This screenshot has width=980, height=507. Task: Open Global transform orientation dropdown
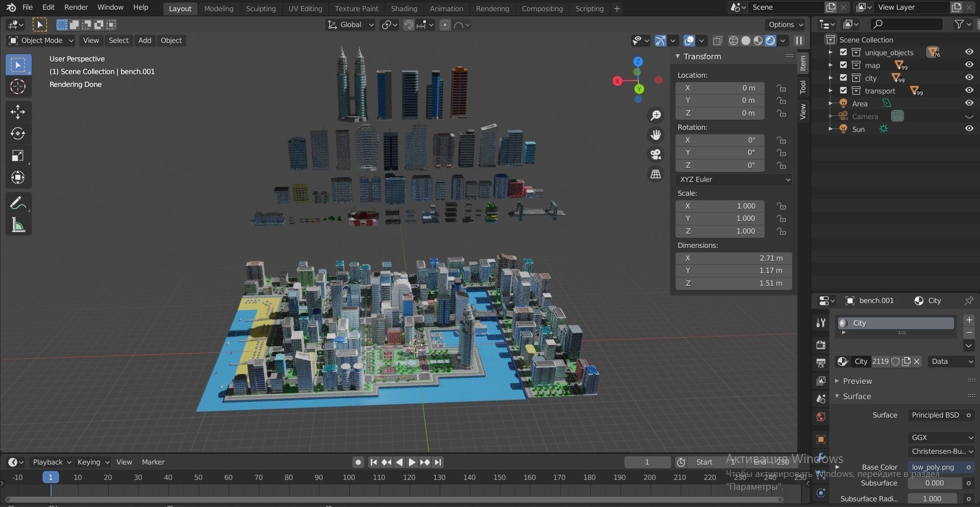350,25
